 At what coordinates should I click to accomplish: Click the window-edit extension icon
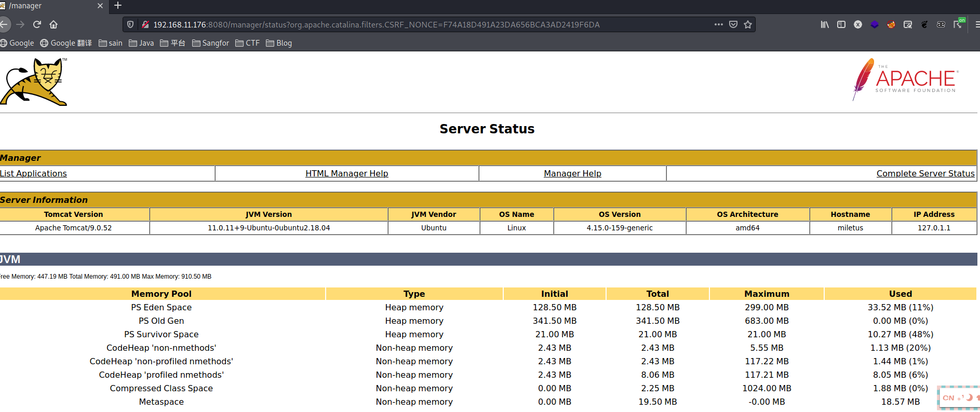908,24
